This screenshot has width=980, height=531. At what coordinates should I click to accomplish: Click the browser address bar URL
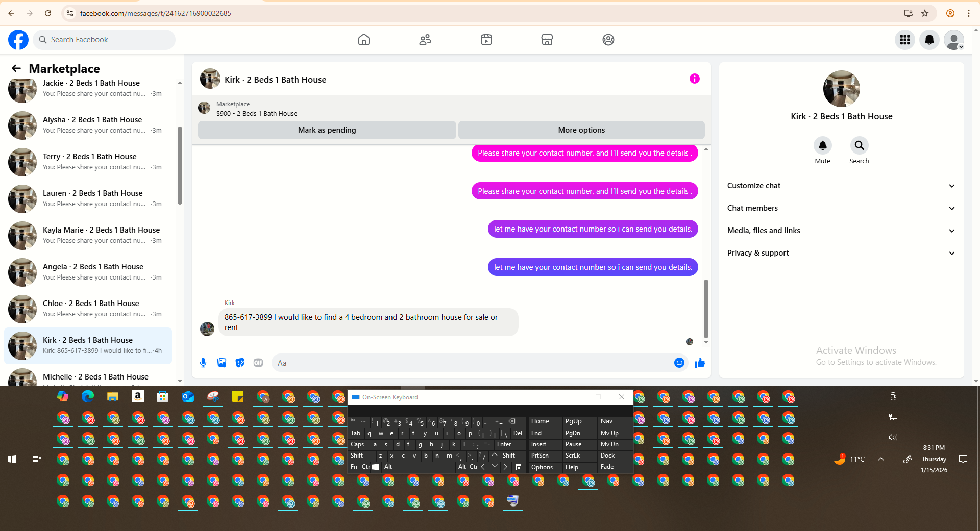(x=155, y=13)
